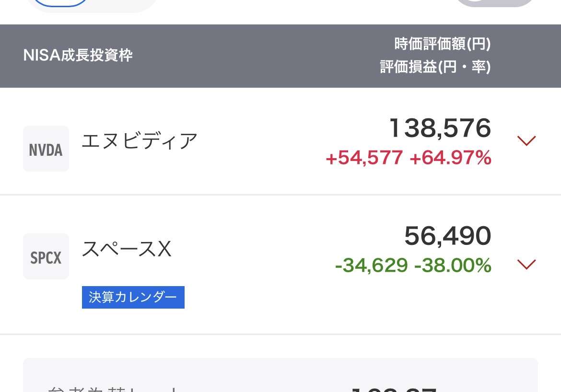This screenshot has height=392, width=561.
Task: Tap the NVDA ticker icon
Action: [x=46, y=149]
